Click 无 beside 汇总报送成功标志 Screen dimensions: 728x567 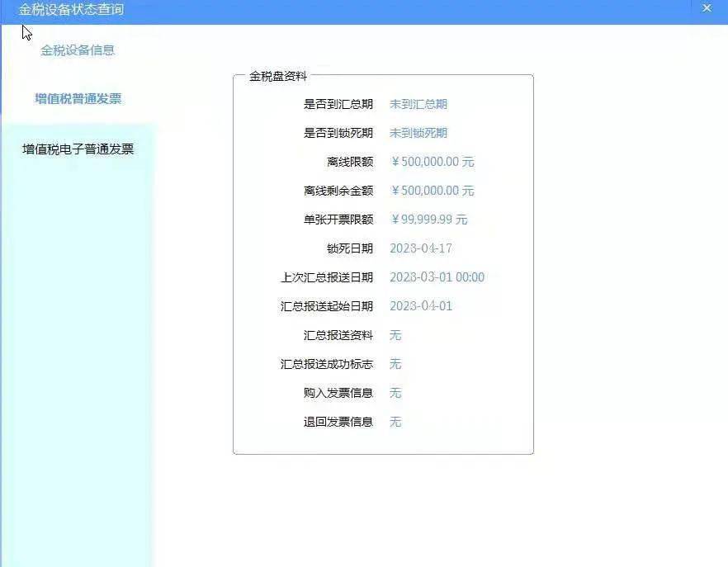(x=395, y=364)
